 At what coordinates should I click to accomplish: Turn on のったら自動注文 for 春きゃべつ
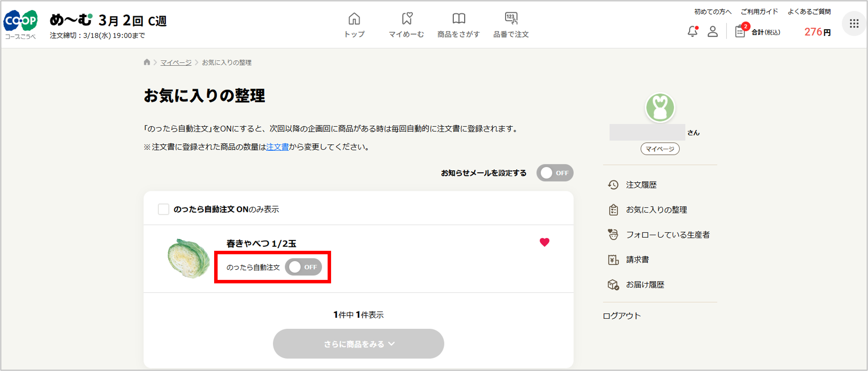coord(304,267)
